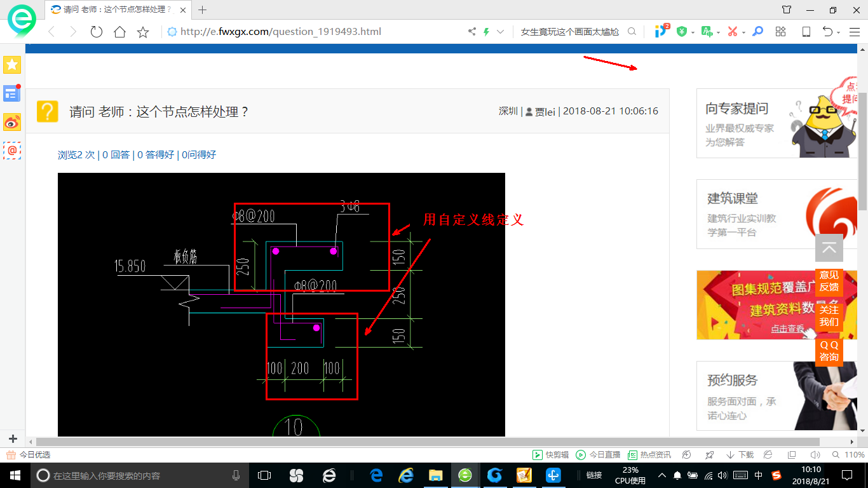Open the green shield payment protection icon
The height and width of the screenshot is (488, 868).
(x=682, y=32)
